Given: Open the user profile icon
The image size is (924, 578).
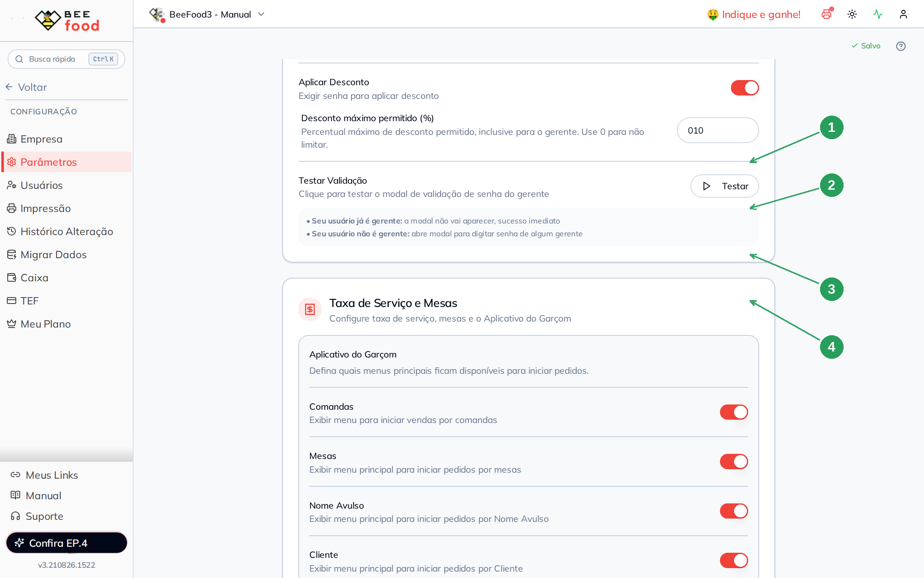Looking at the screenshot, I should [x=903, y=14].
